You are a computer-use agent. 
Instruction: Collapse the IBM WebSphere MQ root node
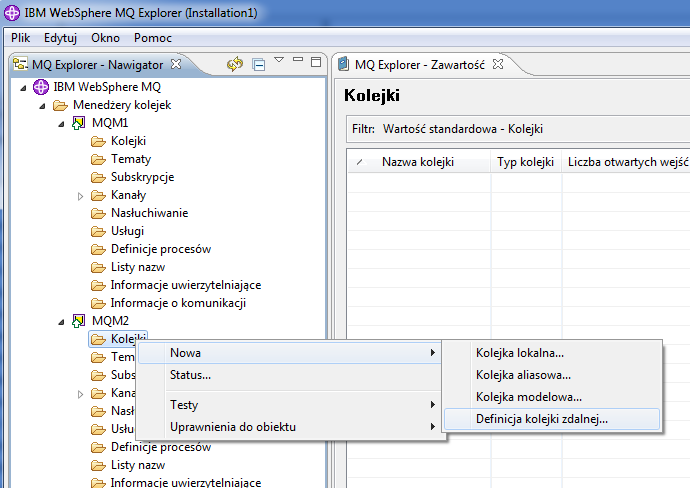click(23, 88)
